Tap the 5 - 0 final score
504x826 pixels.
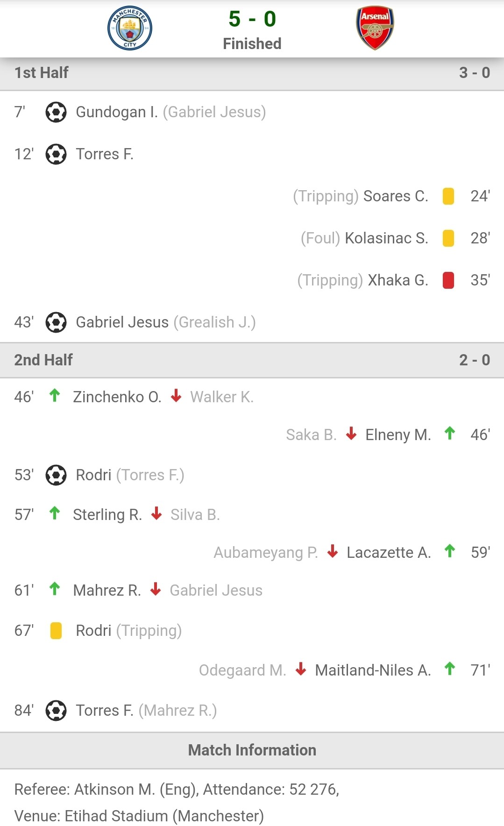252,19
